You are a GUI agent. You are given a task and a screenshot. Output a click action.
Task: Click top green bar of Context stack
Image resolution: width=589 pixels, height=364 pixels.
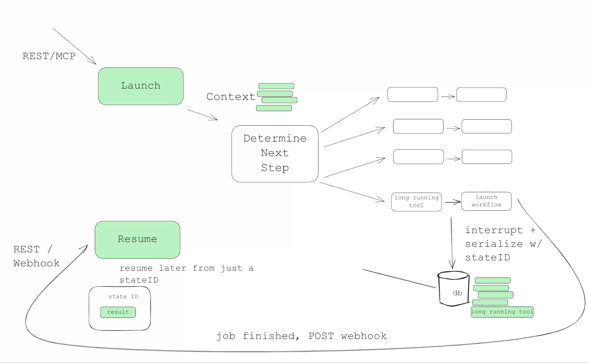[276, 86]
